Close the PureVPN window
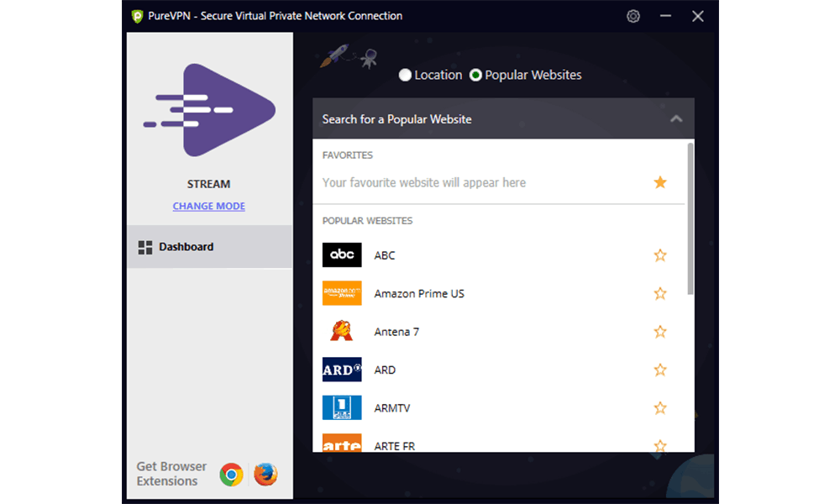This screenshot has height=504, width=840. (x=697, y=16)
